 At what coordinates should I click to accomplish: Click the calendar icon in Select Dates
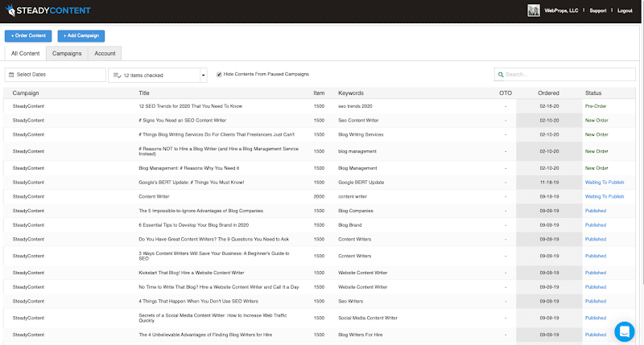(11, 75)
